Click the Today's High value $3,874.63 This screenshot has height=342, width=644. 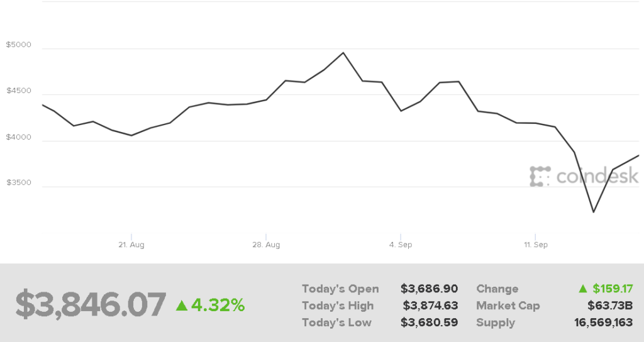(x=430, y=306)
